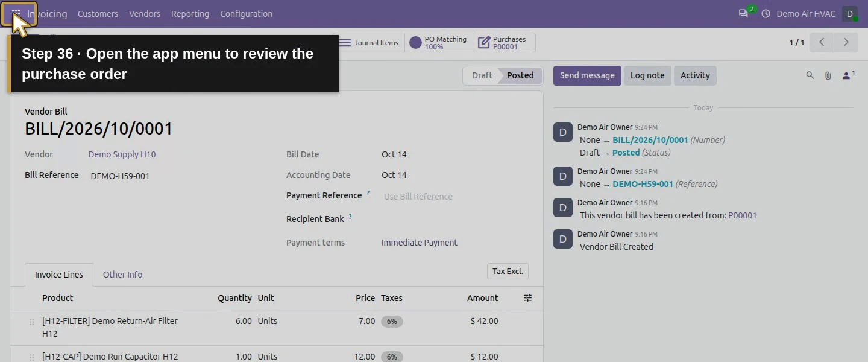Click DEMO-H59-001 reference in chatter
This screenshot has height=362, width=868.
pos(643,184)
